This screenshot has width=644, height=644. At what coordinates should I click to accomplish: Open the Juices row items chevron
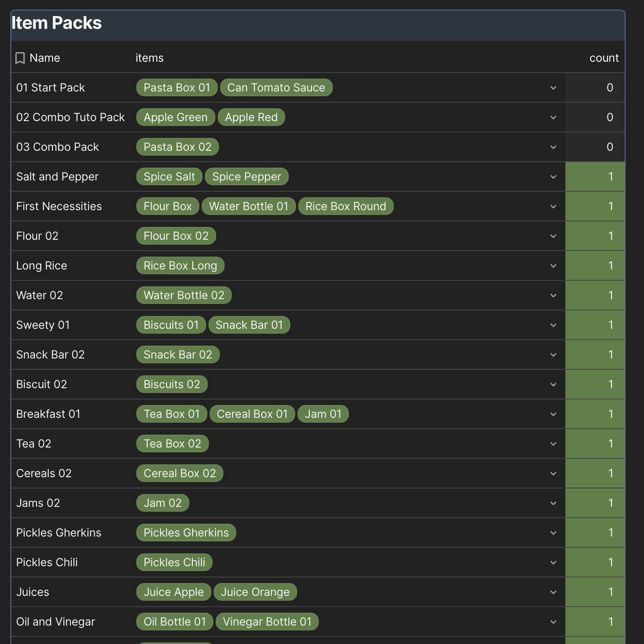click(x=553, y=592)
